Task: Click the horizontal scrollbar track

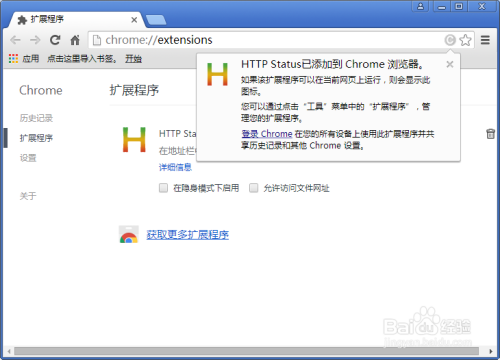Action: point(247,351)
